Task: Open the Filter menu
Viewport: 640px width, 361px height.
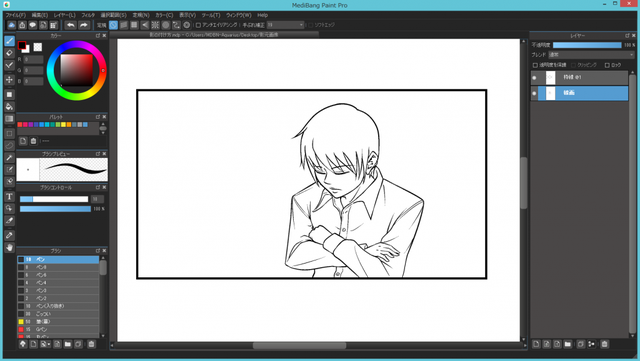Action: pyautogui.click(x=88, y=15)
